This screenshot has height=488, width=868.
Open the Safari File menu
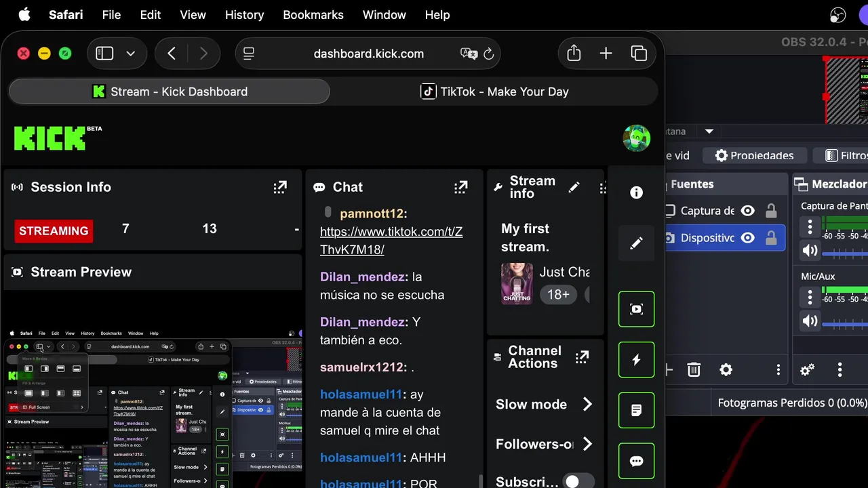coord(111,15)
